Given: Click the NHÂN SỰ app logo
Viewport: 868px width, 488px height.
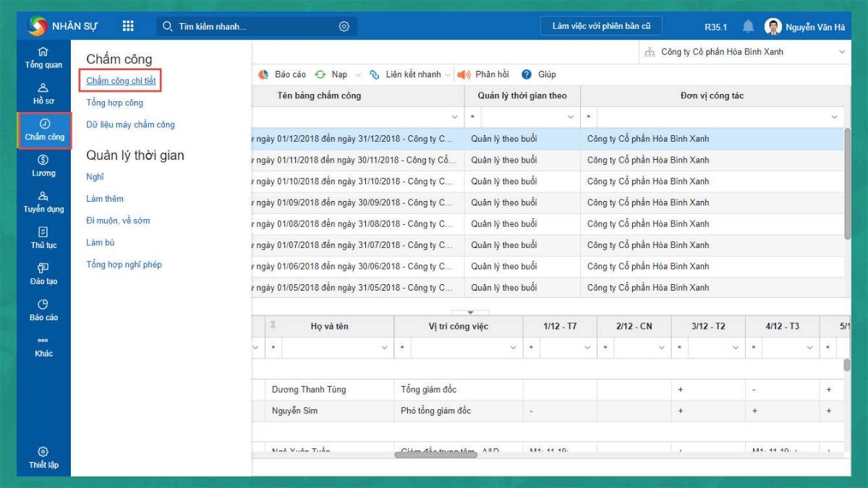Looking at the screenshot, I should click(x=38, y=26).
